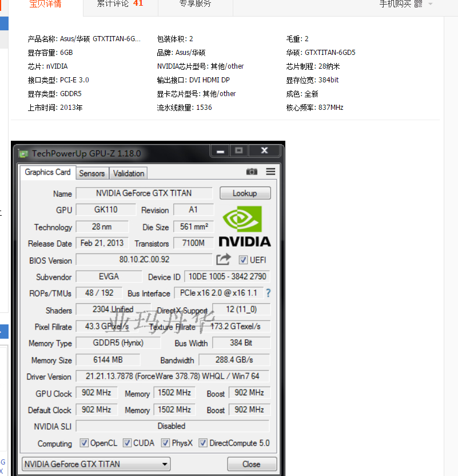
Task: Click the Device ID value 10DE 1005
Action: click(x=227, y=276)
